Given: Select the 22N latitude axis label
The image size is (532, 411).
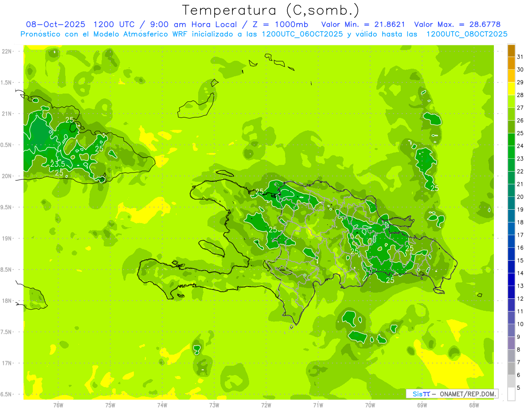Looking at the screenshot, I should click(7, 51).
